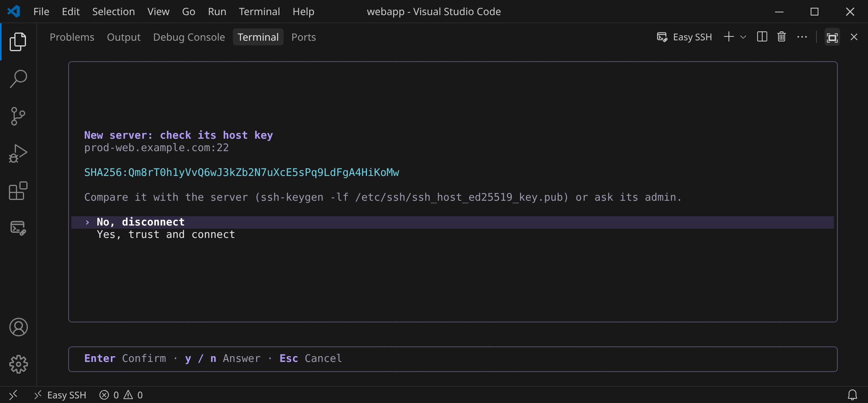
Task: Open the Edit menu
Action: [71, 11]
